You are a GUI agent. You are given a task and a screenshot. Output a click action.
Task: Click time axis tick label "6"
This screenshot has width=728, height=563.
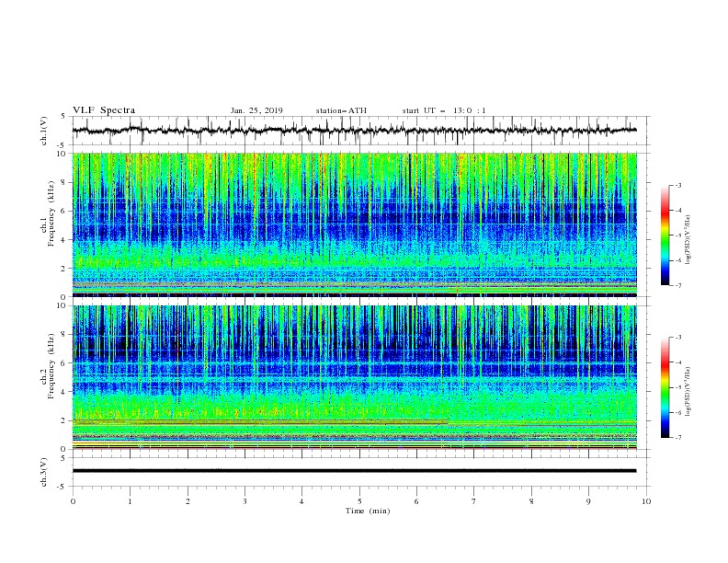click(x=416, y=501)
